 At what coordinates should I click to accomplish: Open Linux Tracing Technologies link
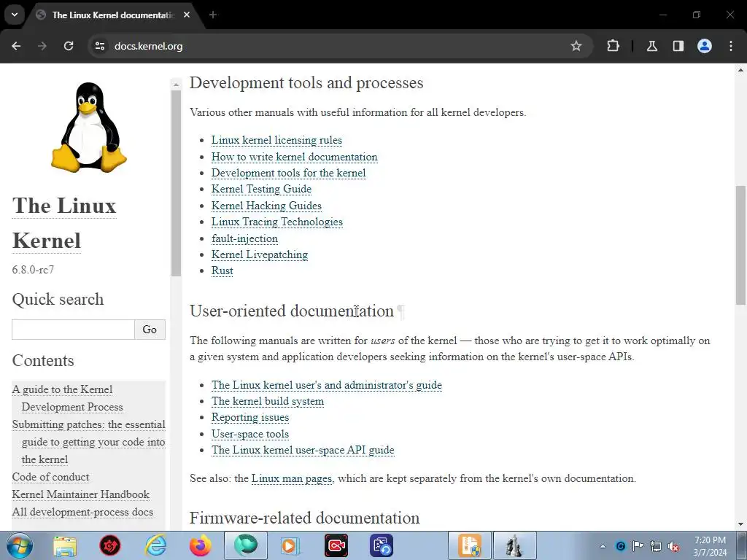tap(277, 222)
